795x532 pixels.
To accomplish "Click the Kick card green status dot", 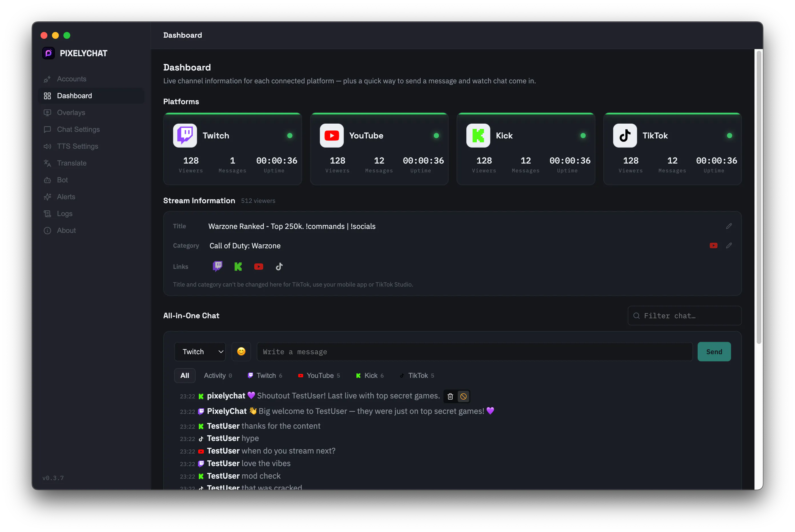I will pos(583,136).
